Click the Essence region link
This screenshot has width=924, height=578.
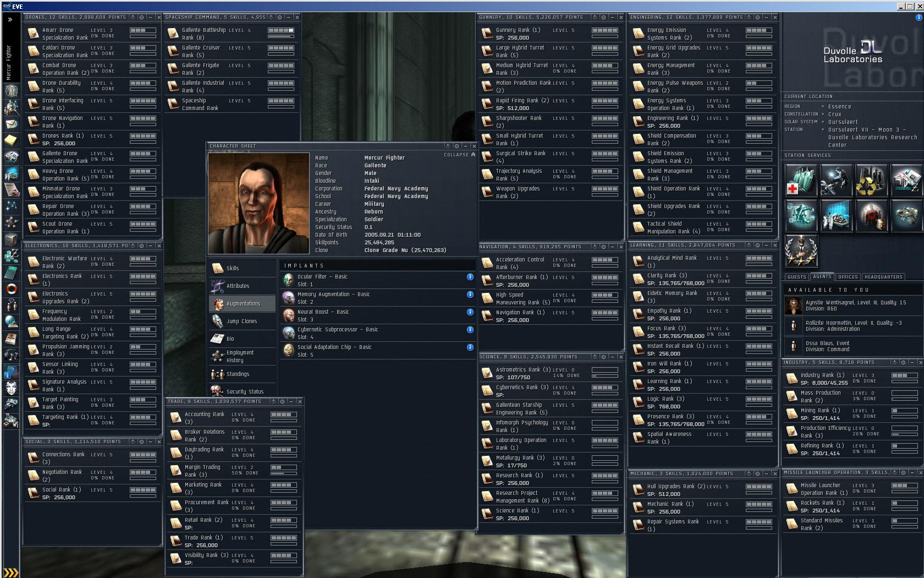(x=839, y=107)
